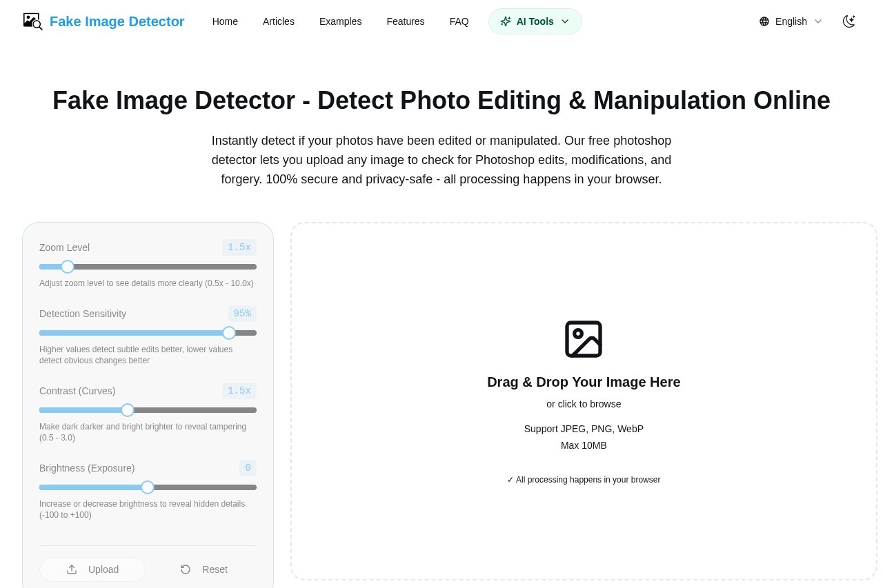Open the FAQ section

pyautogui.click(x=459, y=21)
